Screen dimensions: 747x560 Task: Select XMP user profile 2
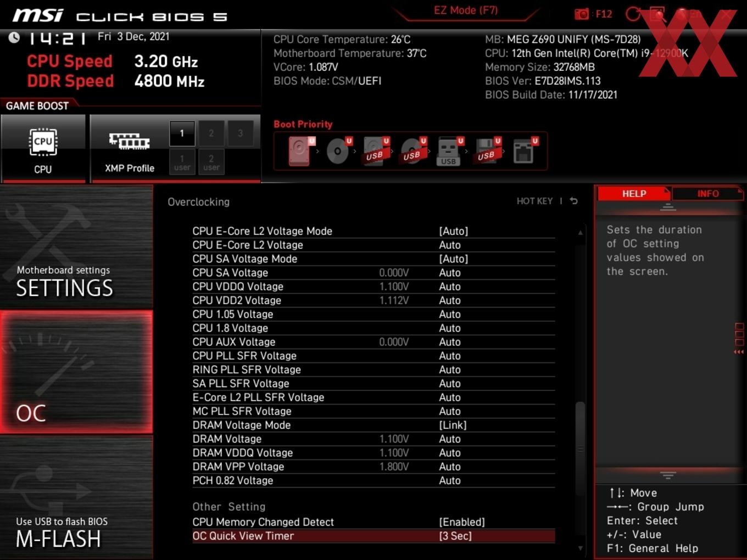(x=211, y=162)
